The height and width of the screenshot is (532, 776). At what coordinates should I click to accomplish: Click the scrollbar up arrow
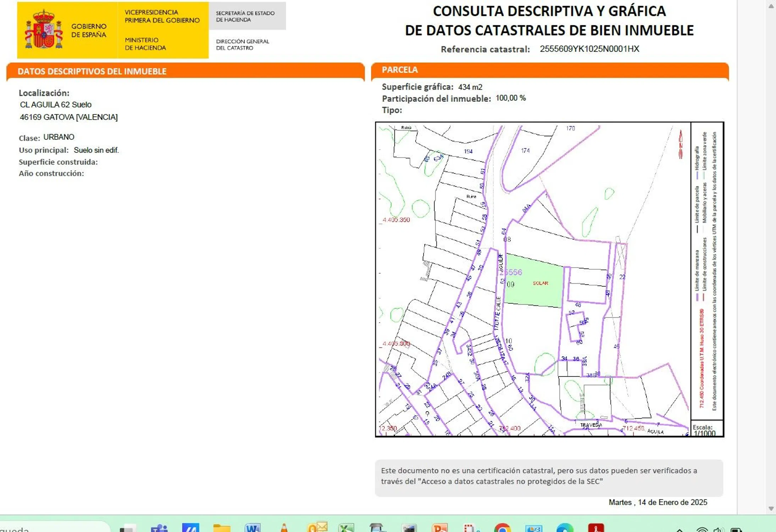click(771, 6)
